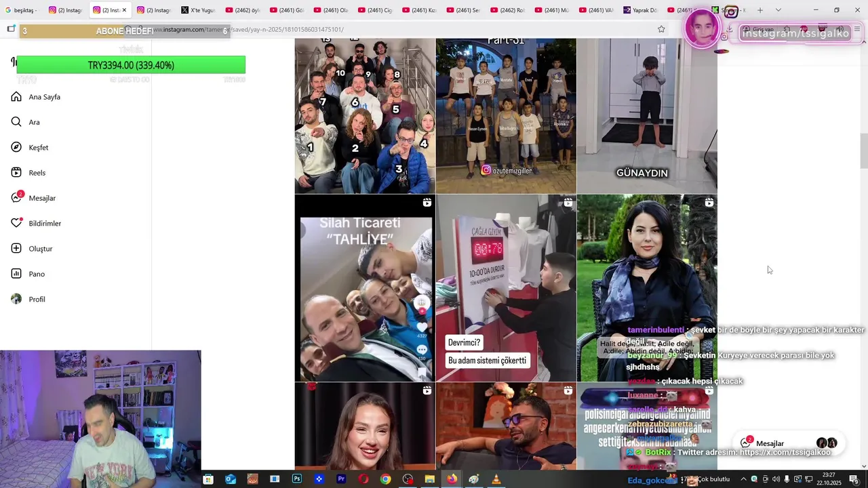Open the taskbar clock showing 23:27
868x488 pixels.
(x=829, y=479)
